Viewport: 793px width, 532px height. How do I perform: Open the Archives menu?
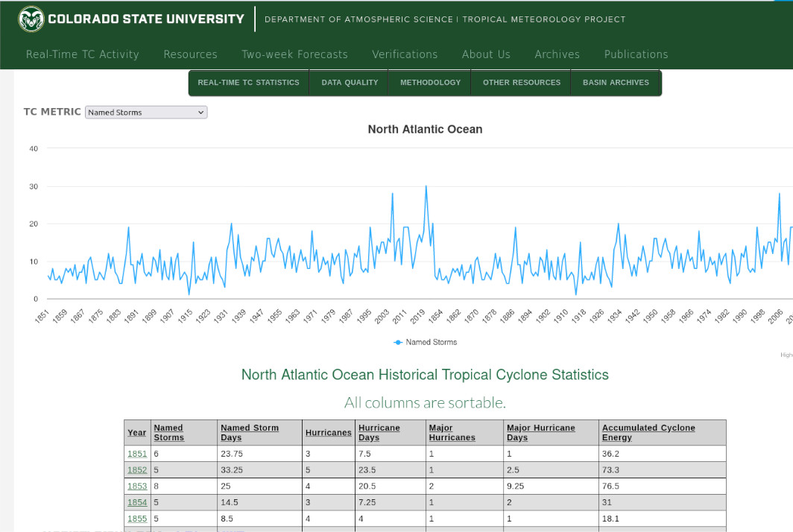pyautogui.click(x=557, y=54)
